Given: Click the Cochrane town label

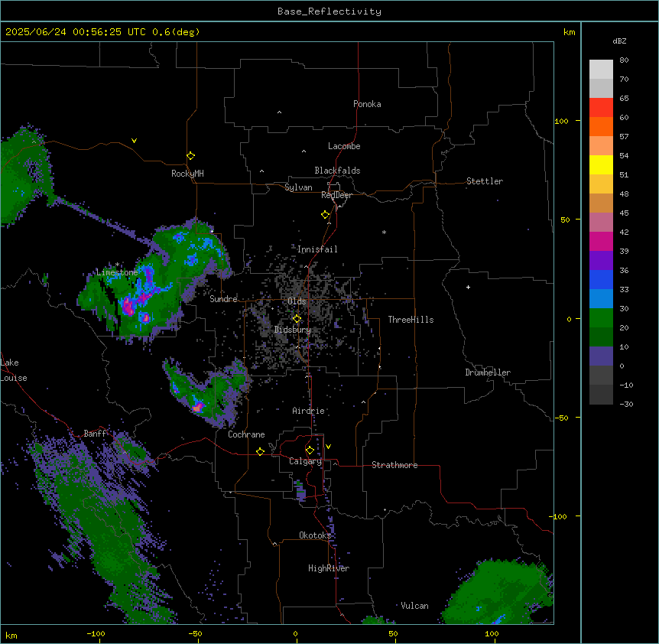Looking at the screenshot, I should click(246, 434).
